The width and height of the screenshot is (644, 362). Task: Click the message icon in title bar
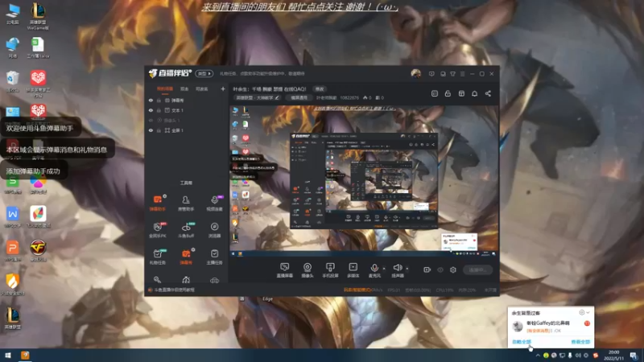[431, 74]
